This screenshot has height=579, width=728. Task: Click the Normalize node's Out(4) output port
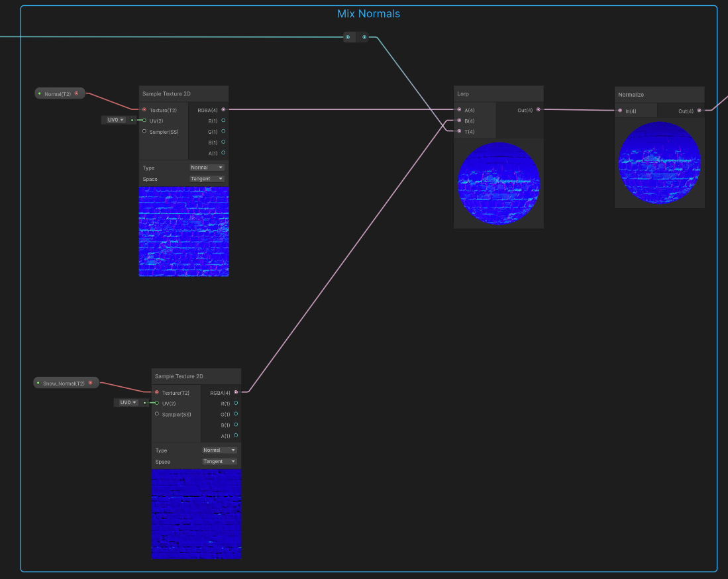(700, 111)
